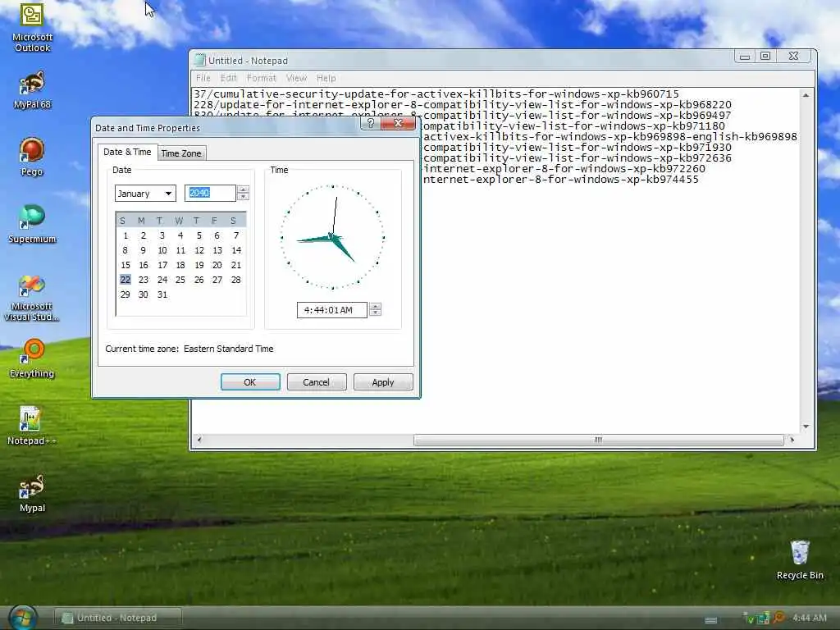Click Notepad vertical scrollbar down arrow
This screenshot has height=630, width=840.
[806, 427]
